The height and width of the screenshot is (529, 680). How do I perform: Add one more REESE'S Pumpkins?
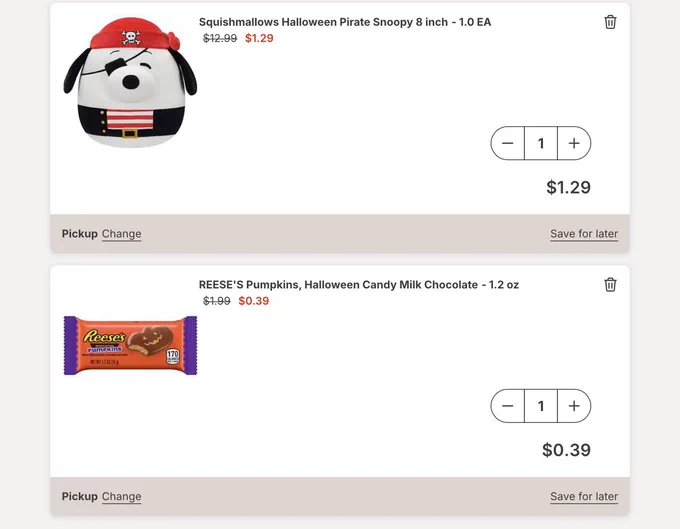point(574,406)
